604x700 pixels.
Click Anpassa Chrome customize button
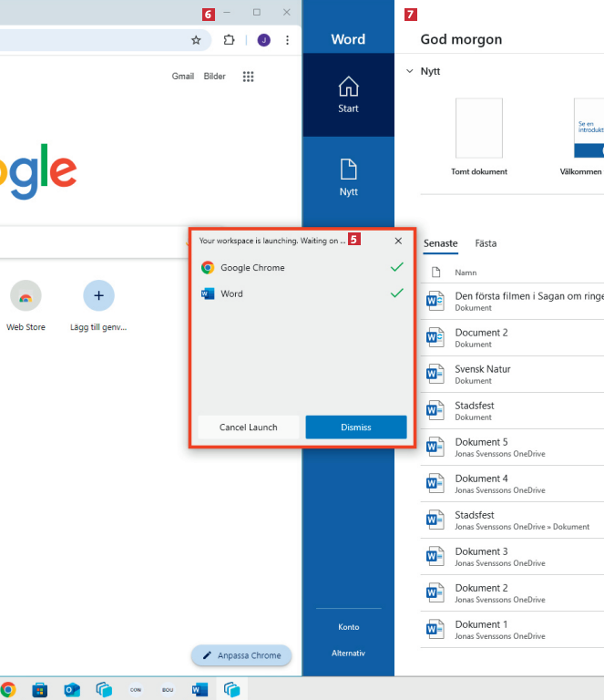pos(241,655)
